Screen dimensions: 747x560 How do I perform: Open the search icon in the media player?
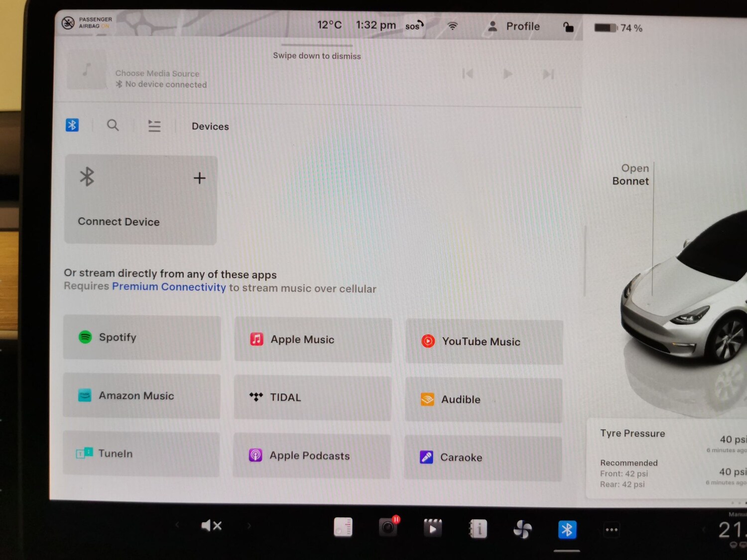tap(113, 125)
